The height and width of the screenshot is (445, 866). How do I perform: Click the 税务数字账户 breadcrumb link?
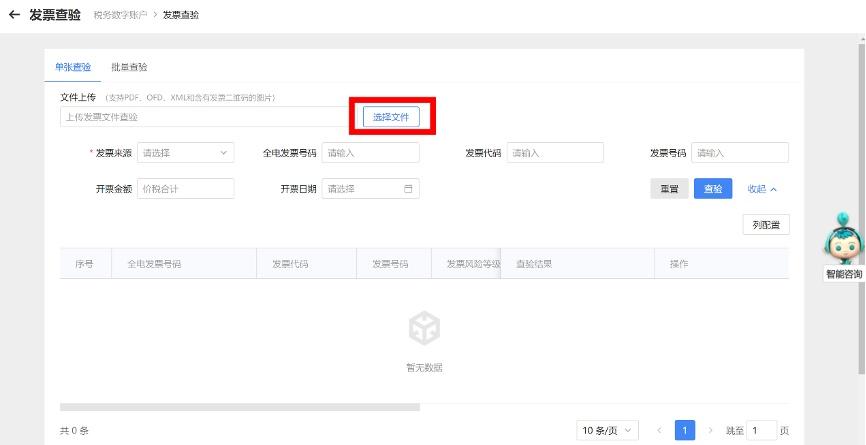click(x=119, y=15)
